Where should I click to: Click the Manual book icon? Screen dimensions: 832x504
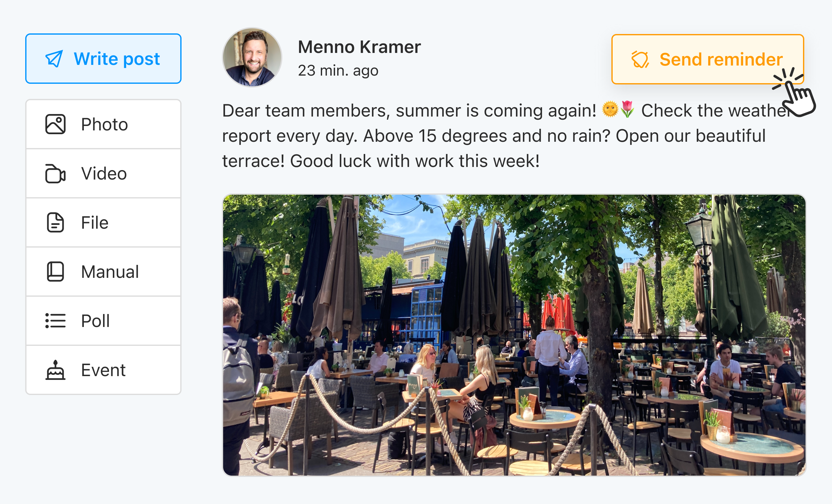(x=55, y=272)
